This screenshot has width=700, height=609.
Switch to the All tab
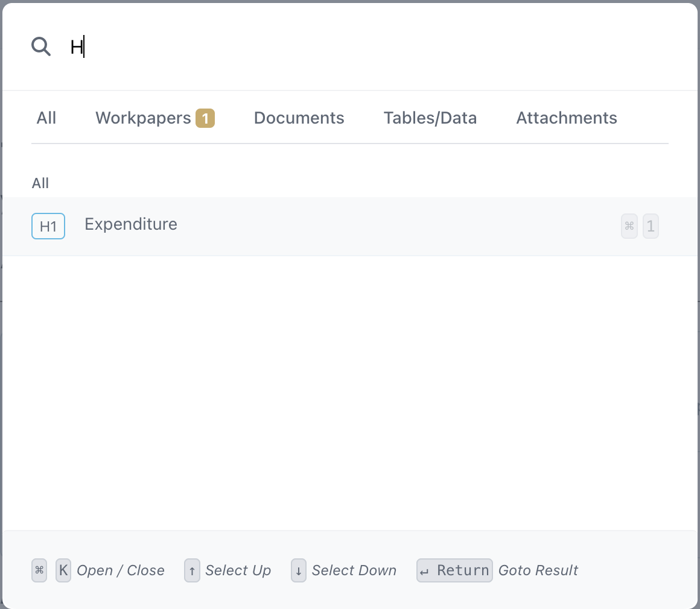coord(46,118)
